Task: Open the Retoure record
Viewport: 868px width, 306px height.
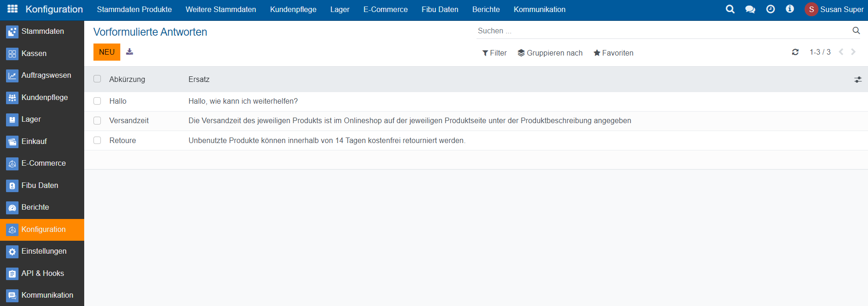Action: tap(123, 141)
